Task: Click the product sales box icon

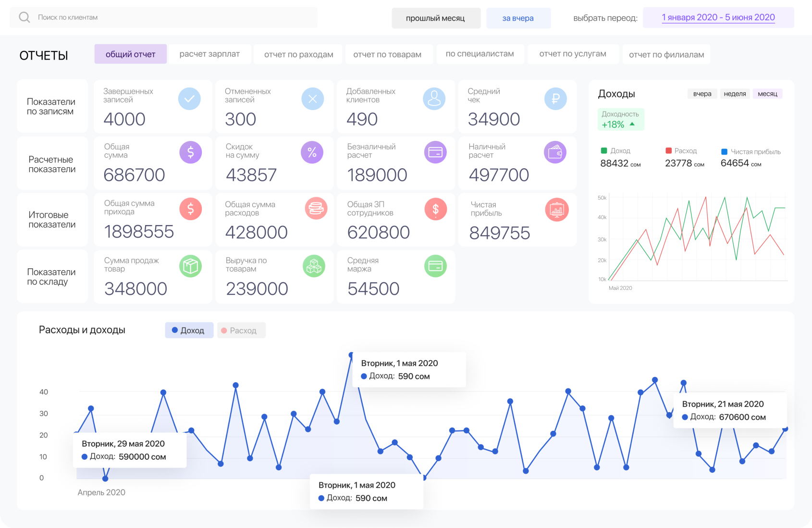Action: tap(190, 266)
